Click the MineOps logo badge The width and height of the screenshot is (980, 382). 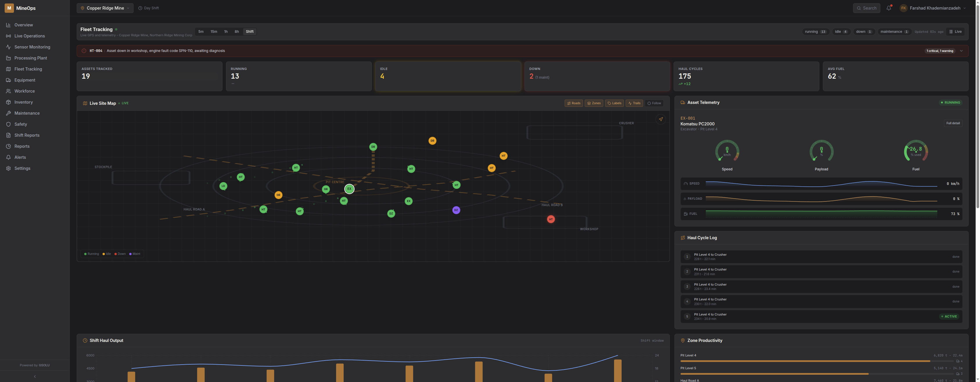coord(9,8)
